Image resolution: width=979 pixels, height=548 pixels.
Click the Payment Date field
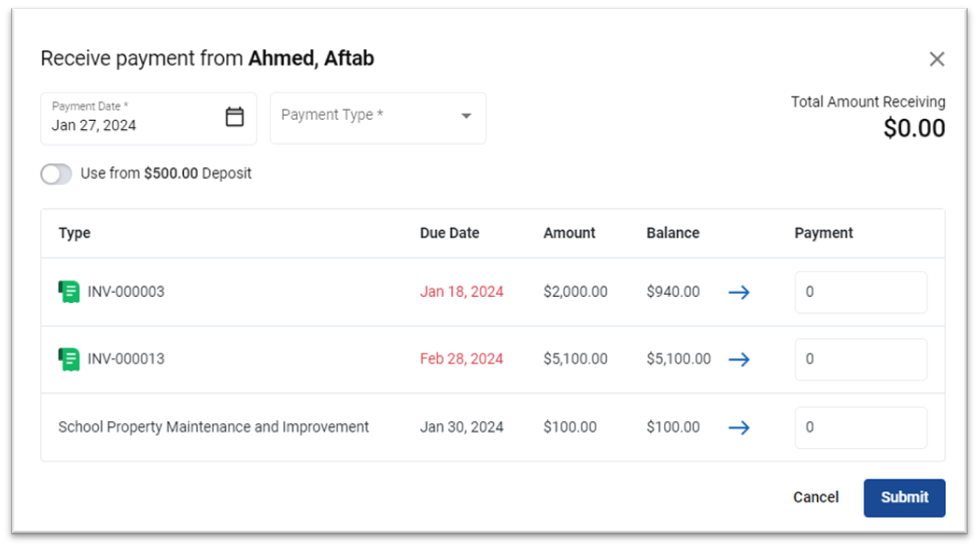tap(149, 118)
